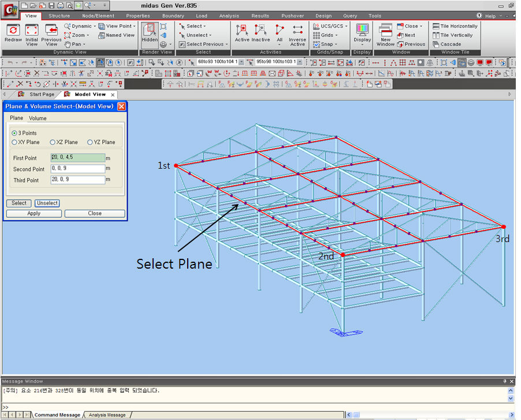The width and height of the screenshot is (521, 420).
Task: Expand the UCS/GCS dropdown
Action: point(346,26)
